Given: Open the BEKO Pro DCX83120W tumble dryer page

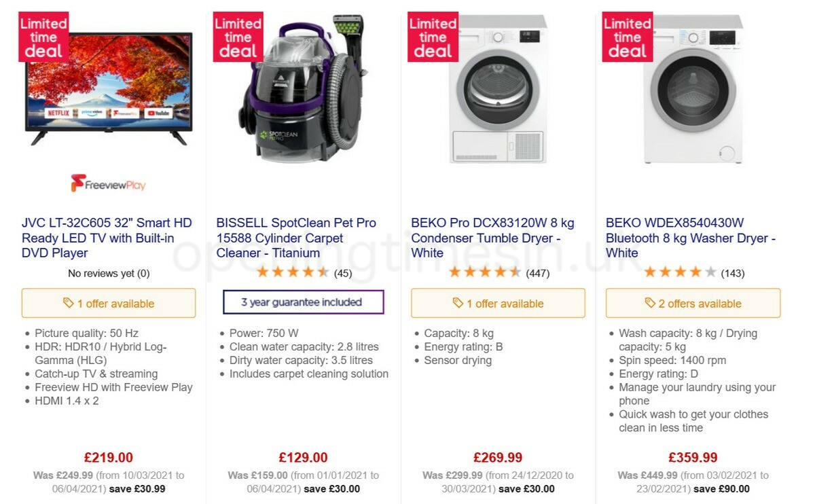Looking at the screenshot, I should (x=492, y=238).
